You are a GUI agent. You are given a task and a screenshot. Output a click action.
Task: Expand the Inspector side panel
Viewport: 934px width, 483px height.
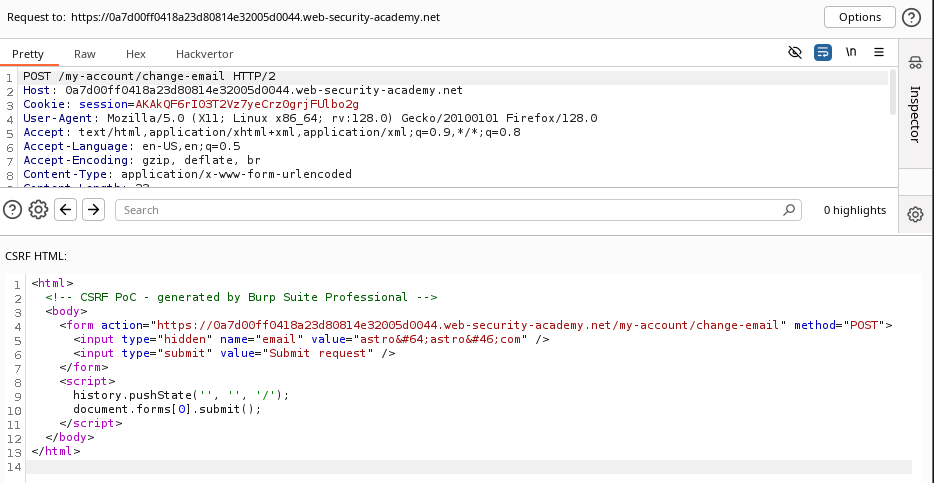coord(916,114)
